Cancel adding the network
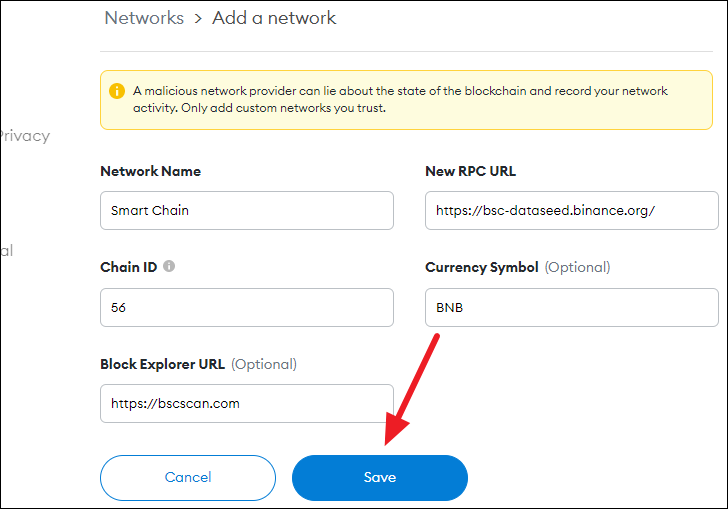This screenshot has height=509, width=728. [x=188, y=477]
